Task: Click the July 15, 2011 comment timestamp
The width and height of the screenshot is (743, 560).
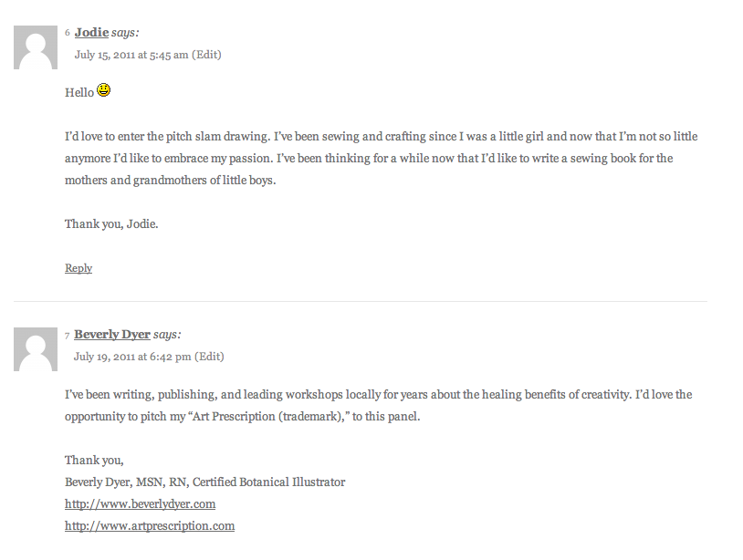Action: pos(131,55)
